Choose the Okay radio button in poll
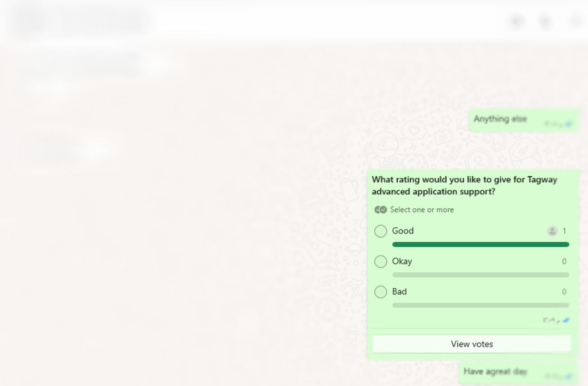This screenshot has height=386, width=588. (x=381, y=262)
